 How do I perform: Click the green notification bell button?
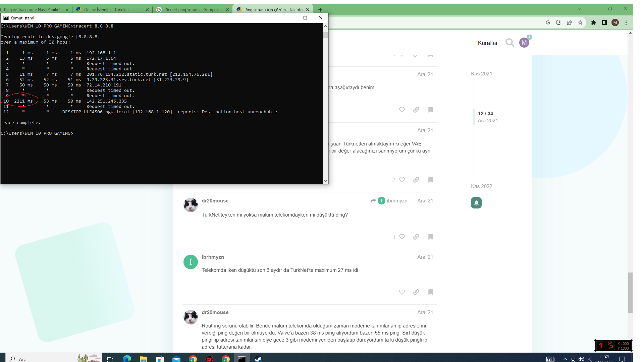tap(476, 203)
